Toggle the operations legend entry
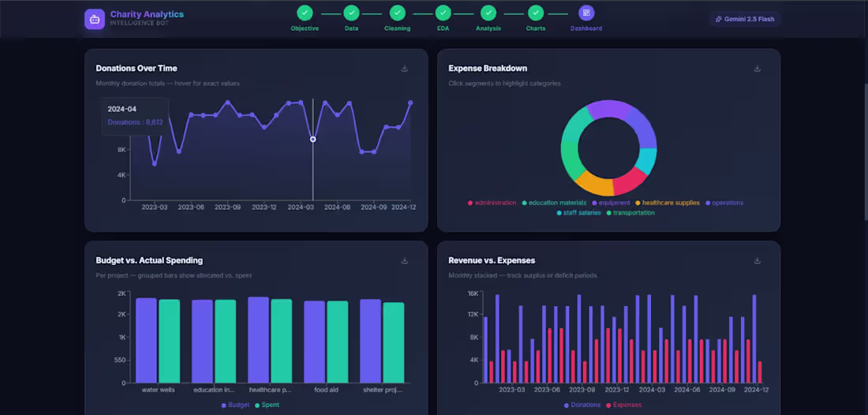868x415 pixels. [724, 203]
